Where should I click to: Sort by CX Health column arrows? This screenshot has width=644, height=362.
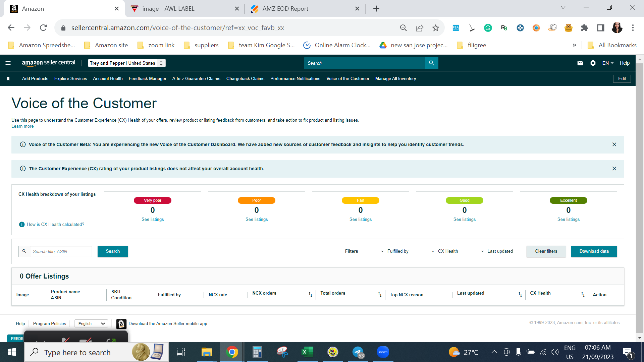point(583,295)
